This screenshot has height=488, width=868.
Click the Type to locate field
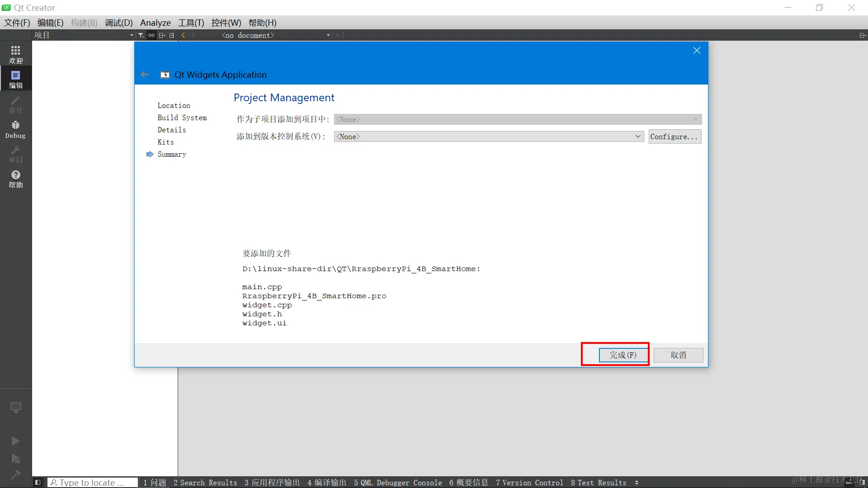[93, 483]
